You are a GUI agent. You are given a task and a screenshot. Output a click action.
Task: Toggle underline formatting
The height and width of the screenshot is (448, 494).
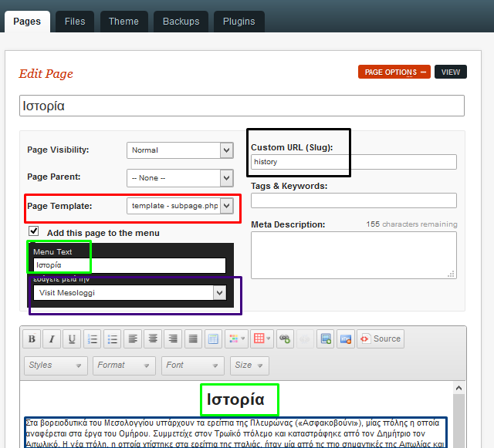click(72, 339)
